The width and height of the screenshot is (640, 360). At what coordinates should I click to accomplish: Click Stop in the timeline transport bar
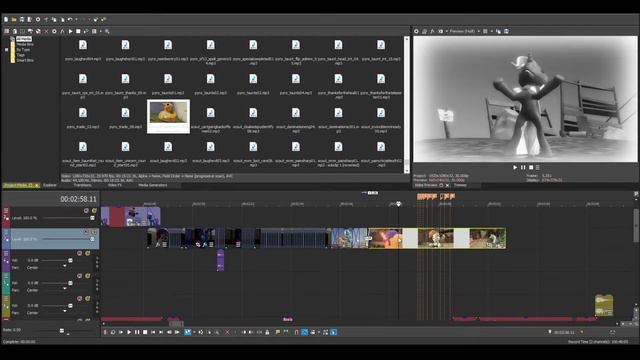(145, 332)
